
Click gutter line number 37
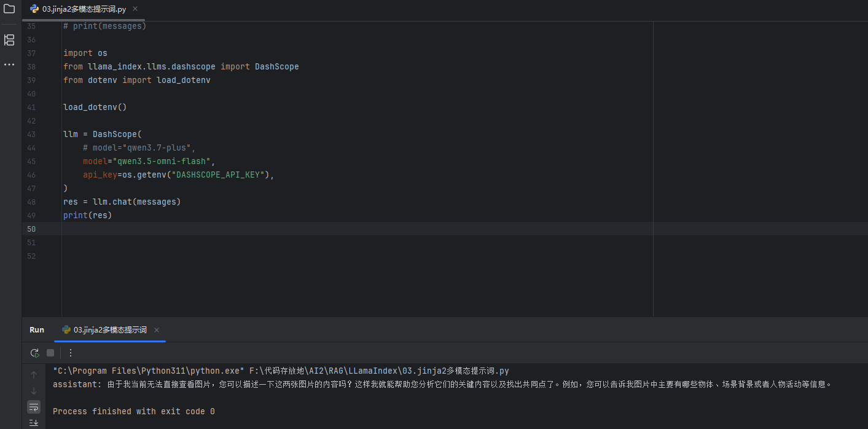tap(31, 53)
